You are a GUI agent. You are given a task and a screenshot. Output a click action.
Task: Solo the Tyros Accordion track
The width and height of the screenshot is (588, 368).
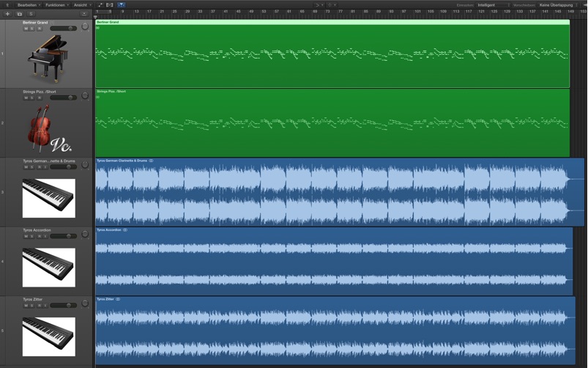pos(32,237)
